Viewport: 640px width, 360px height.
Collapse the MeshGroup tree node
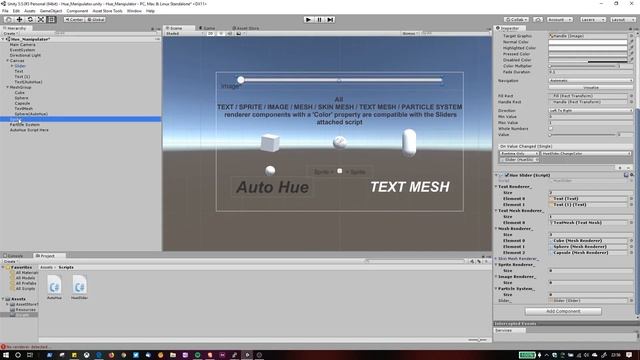7,87
